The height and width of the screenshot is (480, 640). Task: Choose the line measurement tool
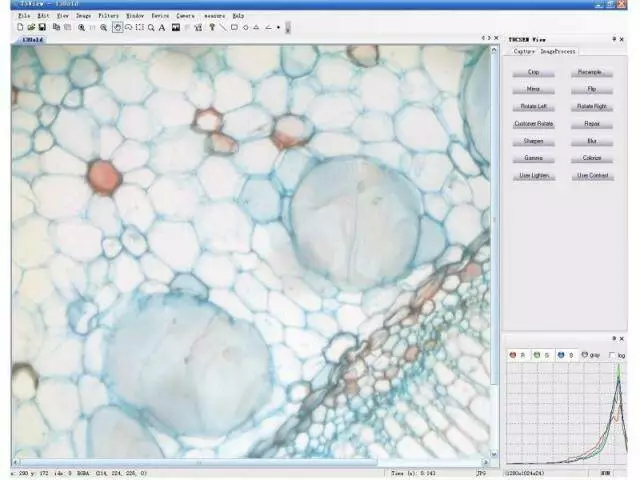tap(223, 27)
